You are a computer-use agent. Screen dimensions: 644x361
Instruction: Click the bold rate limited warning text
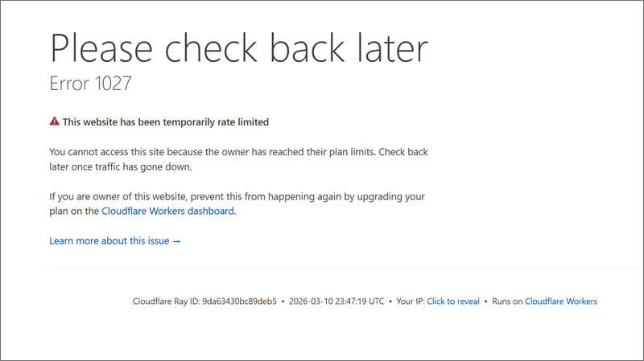[165, 122]
